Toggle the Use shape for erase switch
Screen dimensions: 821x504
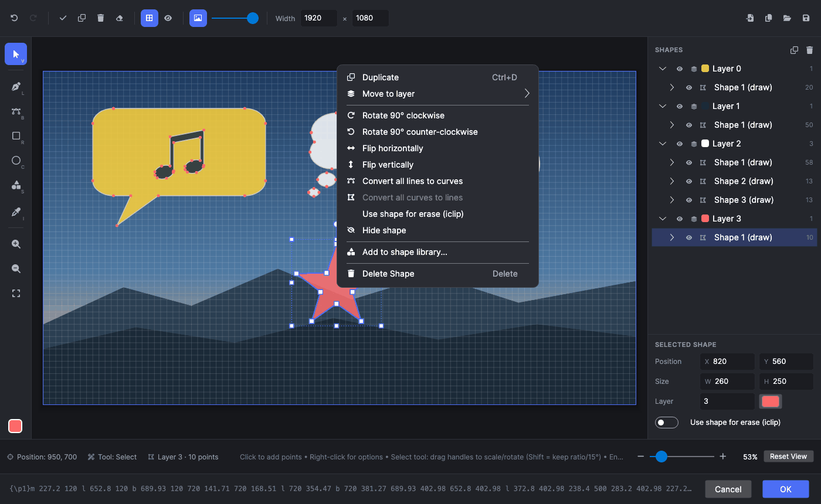coord(667,423)
